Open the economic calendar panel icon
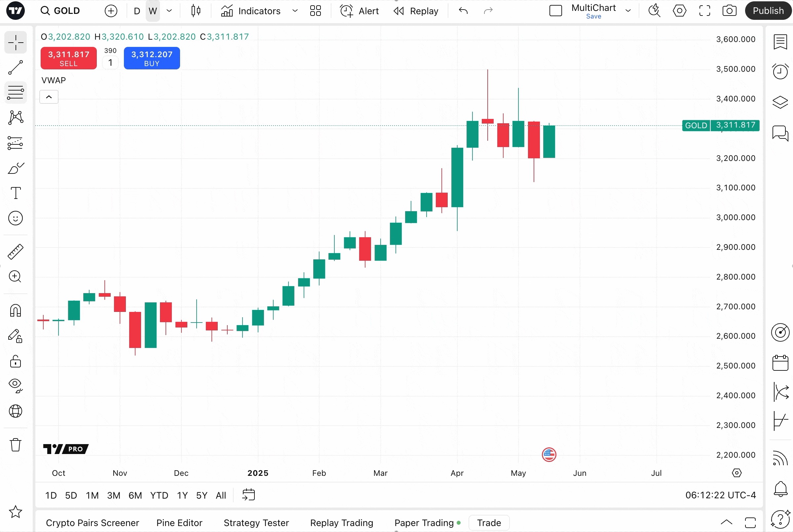Viewport: 793px width, 532px height. [x=780, y=363]
